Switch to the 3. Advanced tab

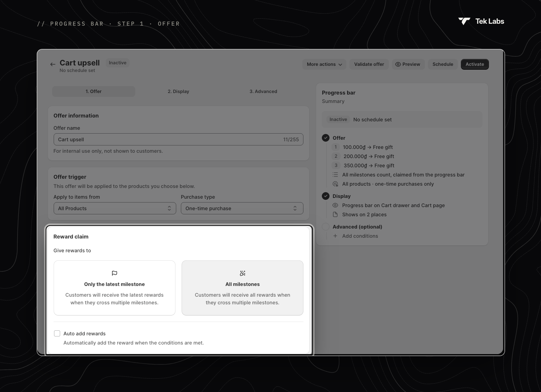[x=263, y=91]
